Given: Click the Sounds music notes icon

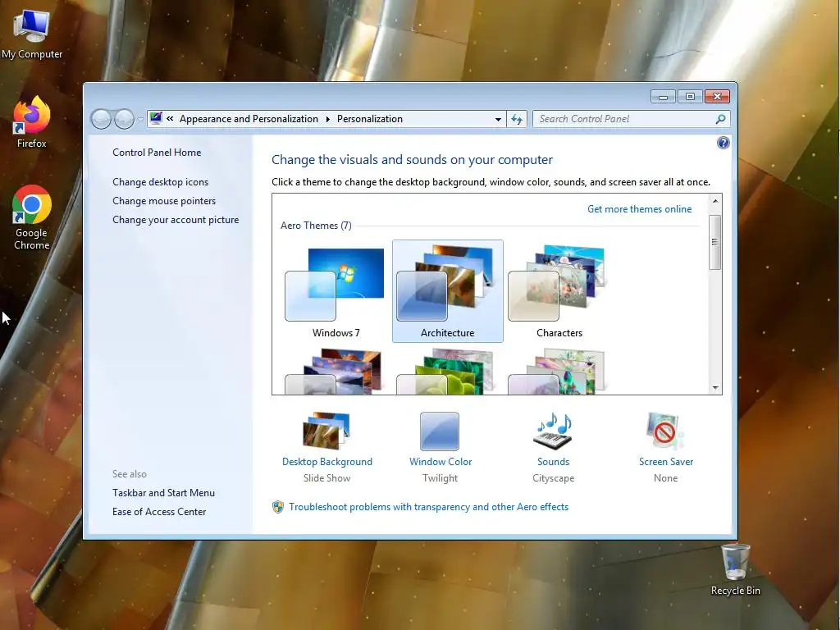Looking at the screenshot, I should 554,431.
